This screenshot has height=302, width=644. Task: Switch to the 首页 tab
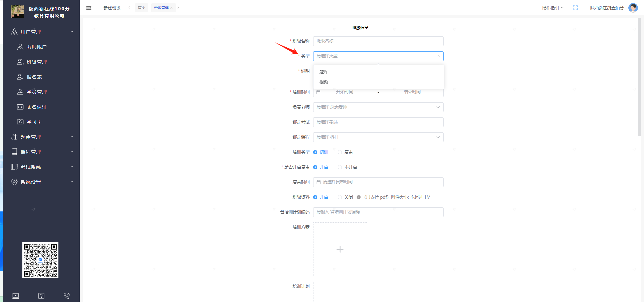coord(142,8)
